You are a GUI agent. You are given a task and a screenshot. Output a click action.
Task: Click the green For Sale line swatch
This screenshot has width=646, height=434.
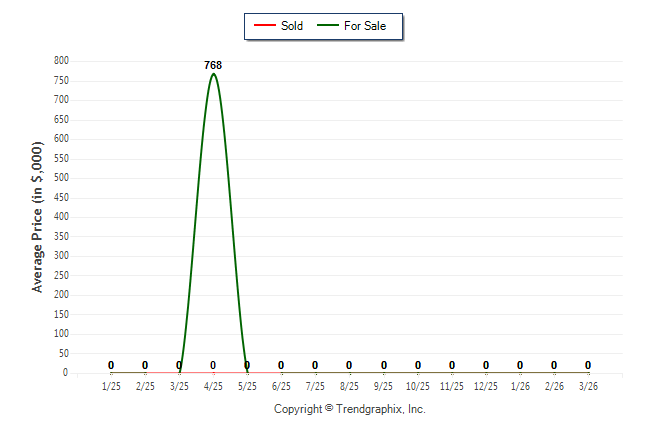327,26
